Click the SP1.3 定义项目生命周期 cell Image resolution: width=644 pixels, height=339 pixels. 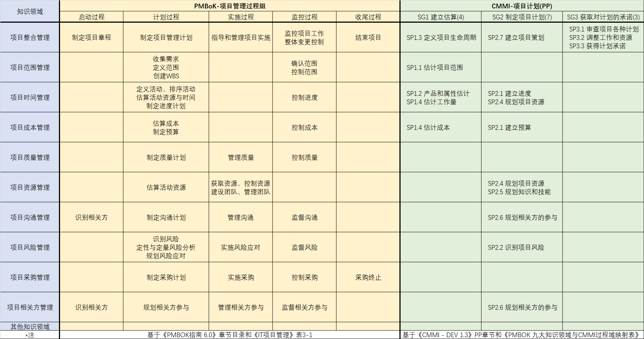coord(441,37)
